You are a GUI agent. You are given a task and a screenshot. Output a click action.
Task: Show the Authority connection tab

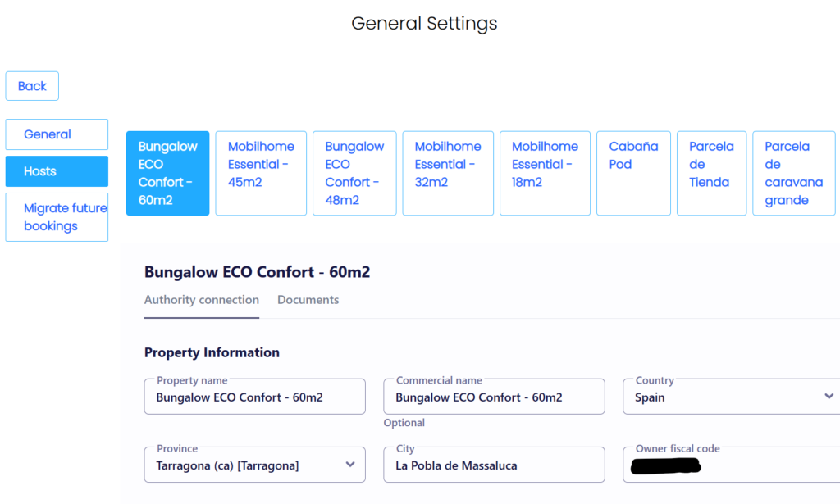(x=202, y=300)
